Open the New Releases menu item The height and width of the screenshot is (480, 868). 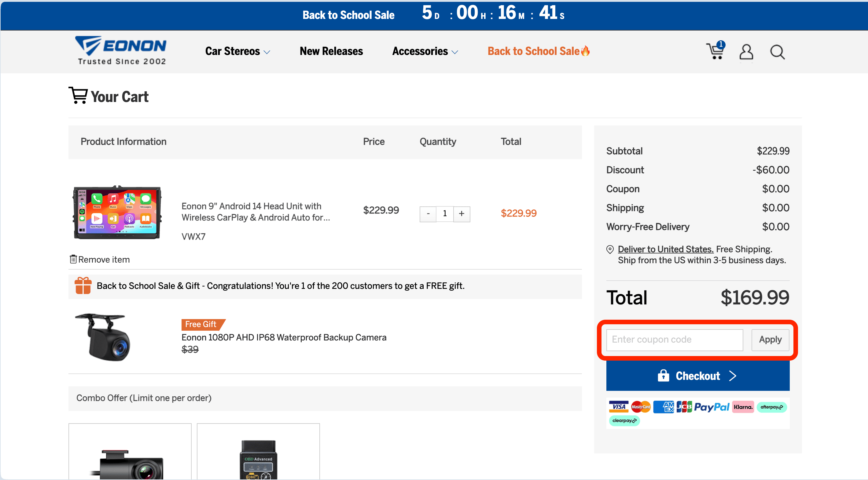pyautogui.click(x=331, y=51)
